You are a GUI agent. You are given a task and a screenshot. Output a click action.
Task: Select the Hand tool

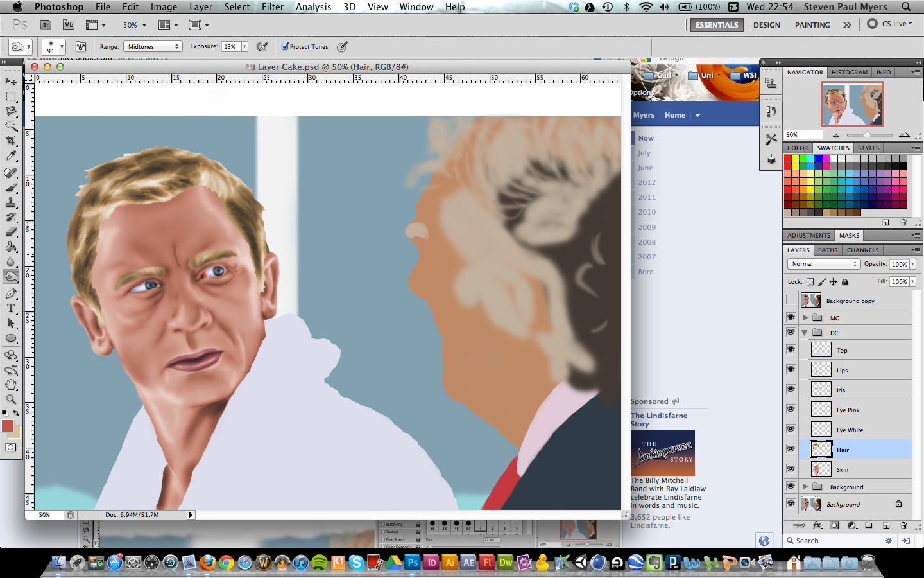click(11, 385)
